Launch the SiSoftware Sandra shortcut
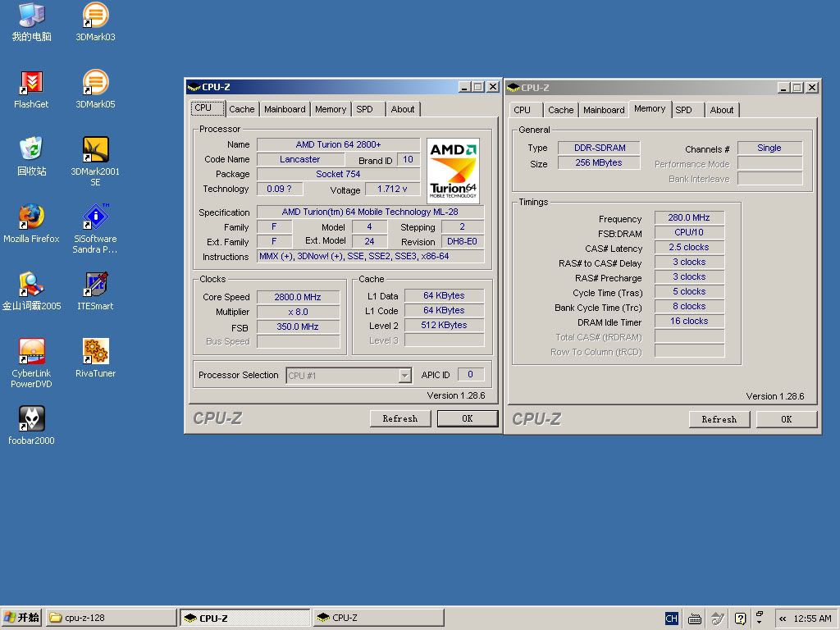This screenshot has width=840, height=630. [95, 229]
